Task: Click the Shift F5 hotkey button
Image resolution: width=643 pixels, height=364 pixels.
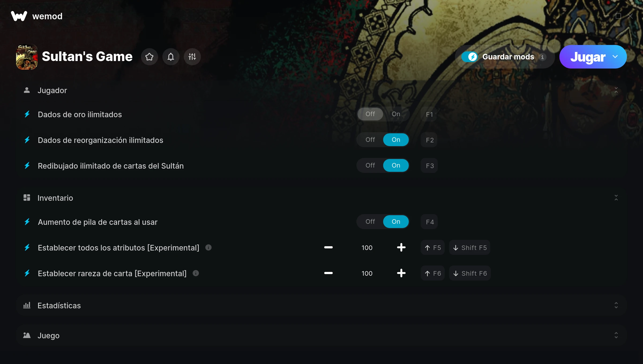Action: (x=470, y=248)
